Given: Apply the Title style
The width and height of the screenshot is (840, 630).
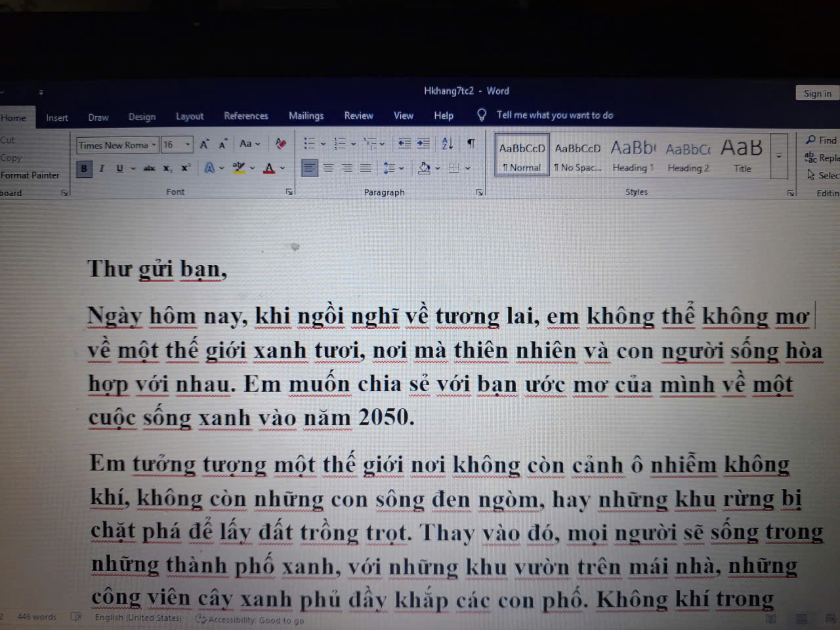Looking at the screenshot, I should [742, 156].
